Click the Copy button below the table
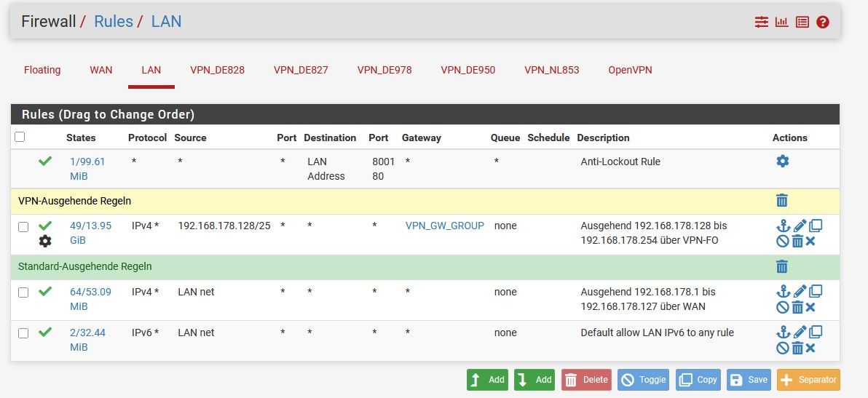 (698, 380)
